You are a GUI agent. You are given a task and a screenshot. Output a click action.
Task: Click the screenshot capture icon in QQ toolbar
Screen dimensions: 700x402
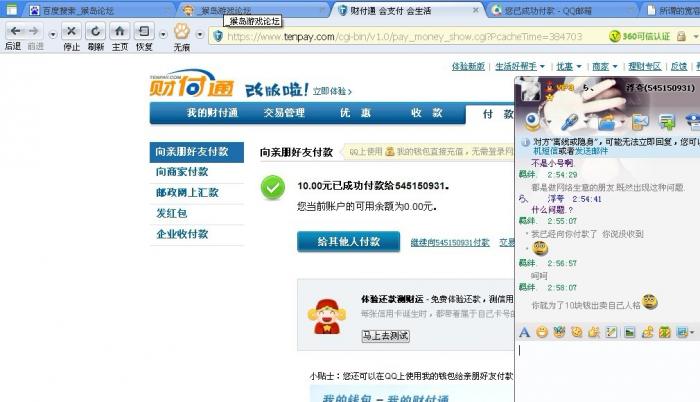682,332
